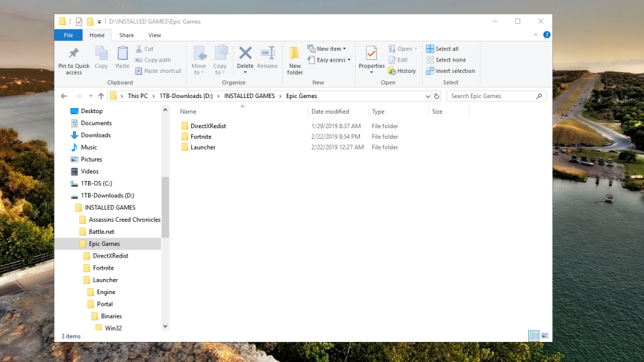The image size is (644, 362).
Task: Create a New folder
Action: point(294,60)
